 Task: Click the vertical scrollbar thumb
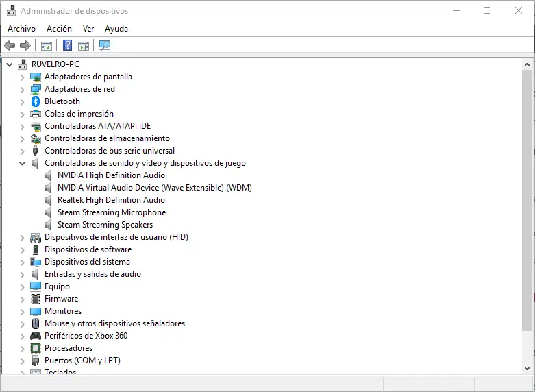coord(527,200)
